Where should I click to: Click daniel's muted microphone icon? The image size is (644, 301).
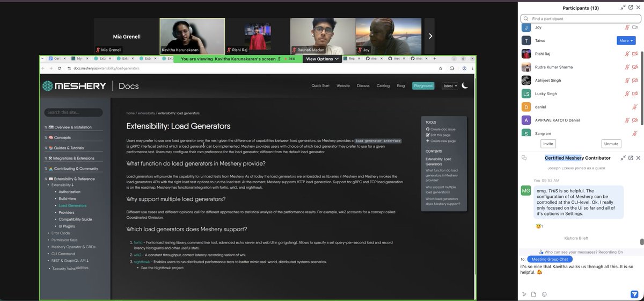coord(635,107)
